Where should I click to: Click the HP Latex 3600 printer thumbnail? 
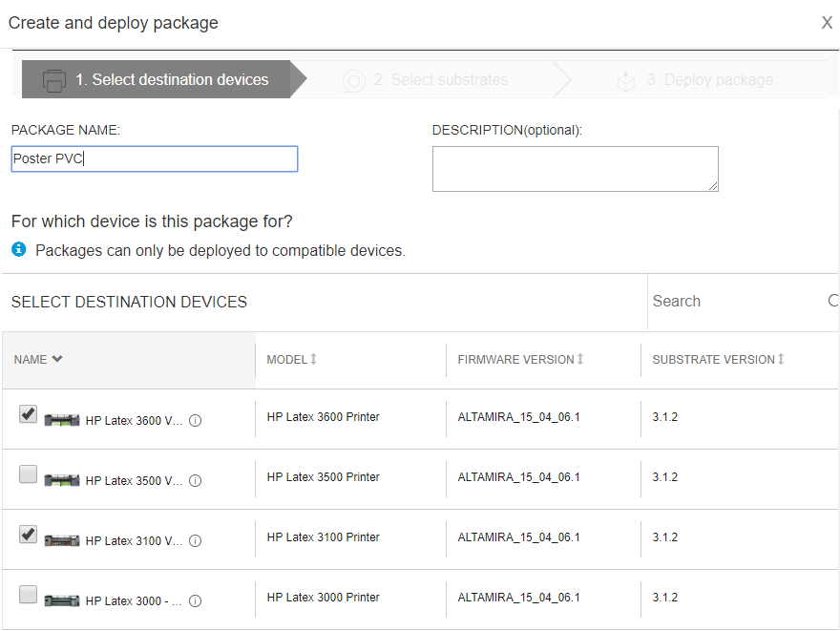[x=62, y=420]
